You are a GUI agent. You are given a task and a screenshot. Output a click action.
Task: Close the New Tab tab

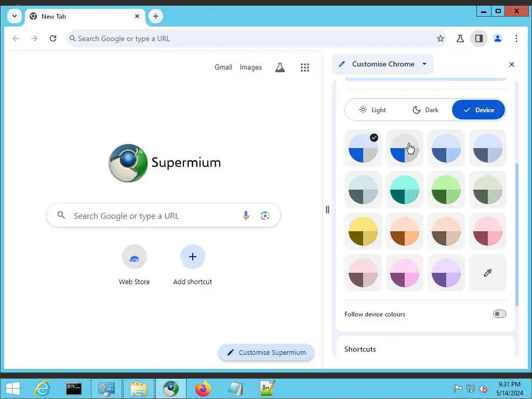(137, 16)
